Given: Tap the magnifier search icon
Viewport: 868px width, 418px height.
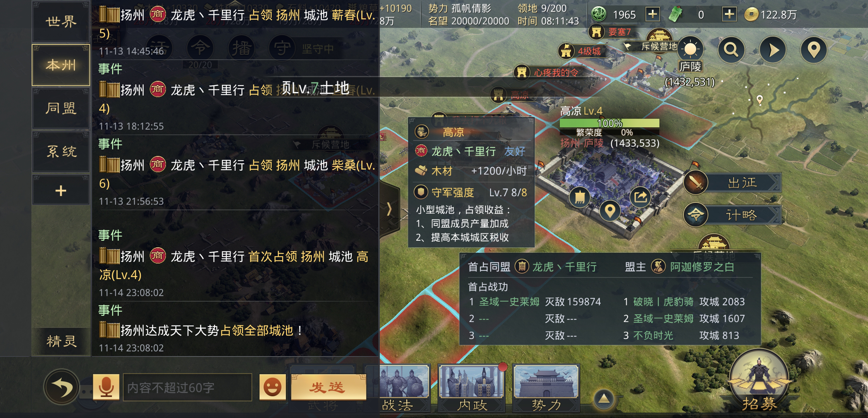Looking at the screenshot, I should click(x=731, y=50).
